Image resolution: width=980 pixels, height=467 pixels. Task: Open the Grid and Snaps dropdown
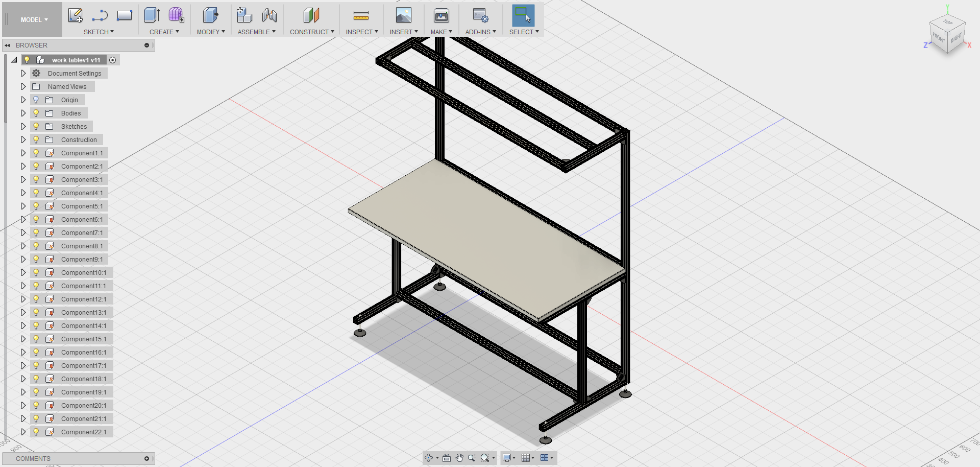pos(528,458)
